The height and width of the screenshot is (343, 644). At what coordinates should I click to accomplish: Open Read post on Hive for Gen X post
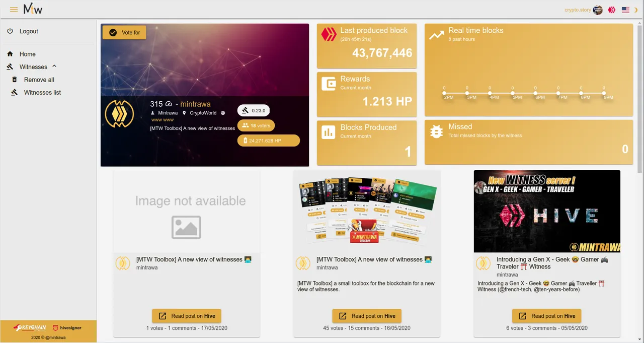tap(547, 316)
